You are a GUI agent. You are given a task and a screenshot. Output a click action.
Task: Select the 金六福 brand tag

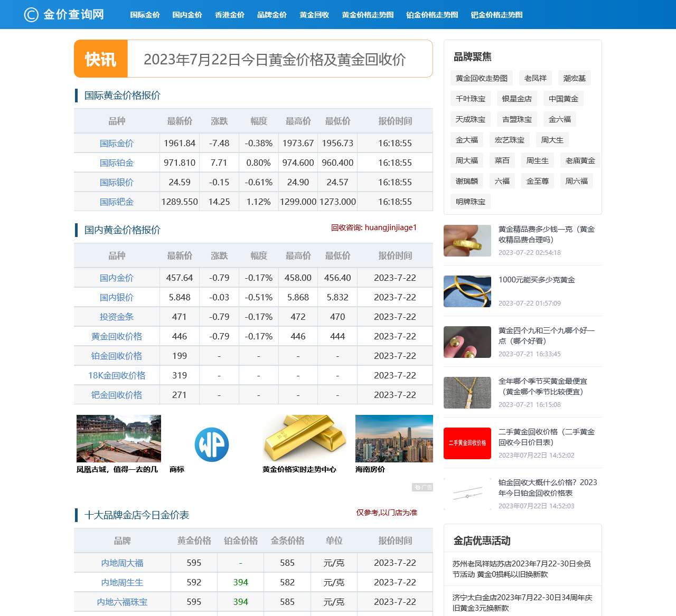(560, 119)
